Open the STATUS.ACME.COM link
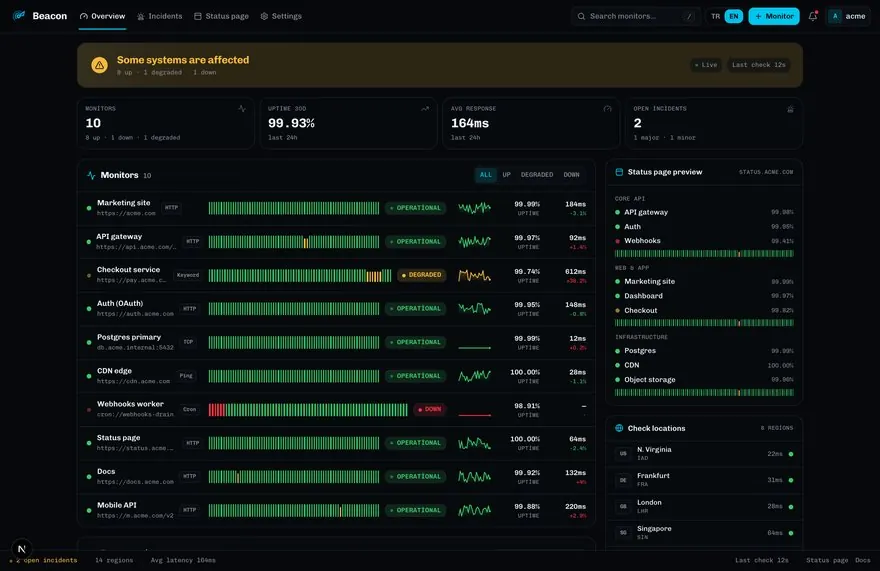This screenshot has height=571, width=880. coord(766,172)
